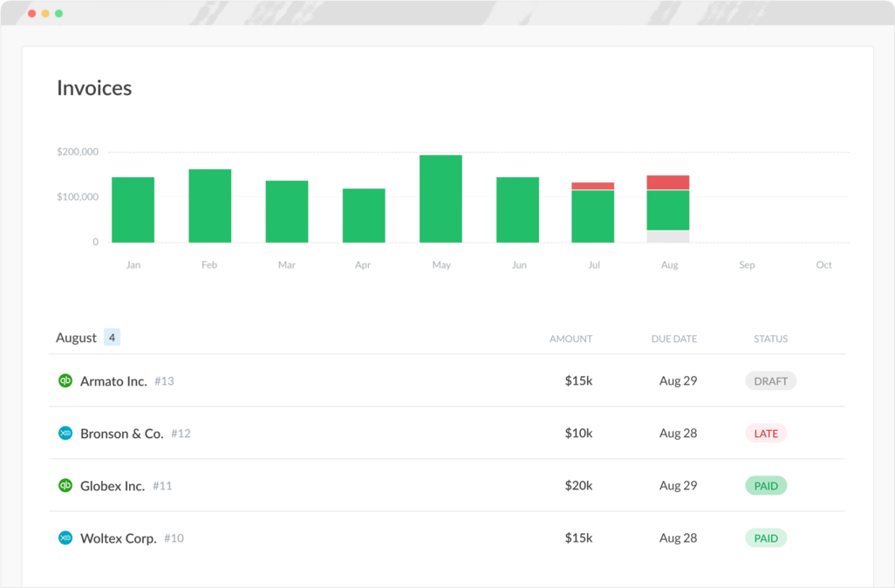Click the August invoice count badge
Viewport: 895px width, 588px height.
pos(111,337)
